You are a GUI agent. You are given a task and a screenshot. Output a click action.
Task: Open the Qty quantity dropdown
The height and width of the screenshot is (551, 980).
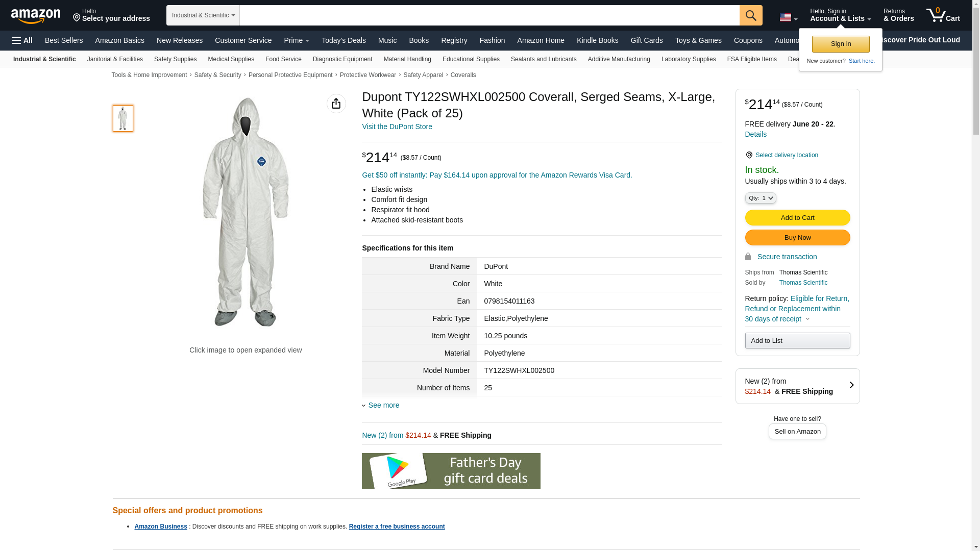(x=760, y=198)
